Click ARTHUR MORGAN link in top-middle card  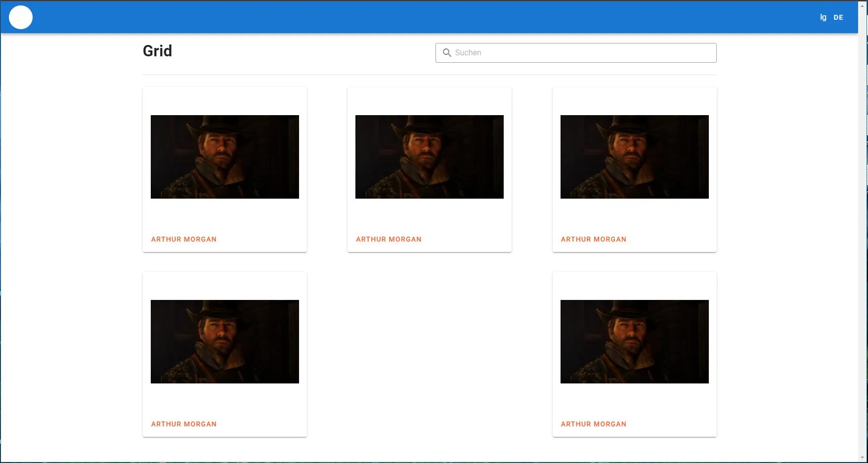[x=389, y=239]
